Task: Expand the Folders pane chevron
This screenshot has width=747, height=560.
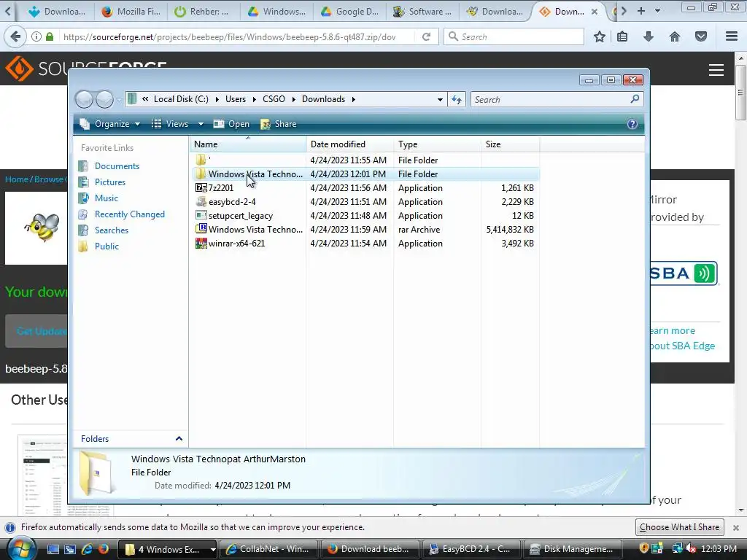Action: [179, 438]
